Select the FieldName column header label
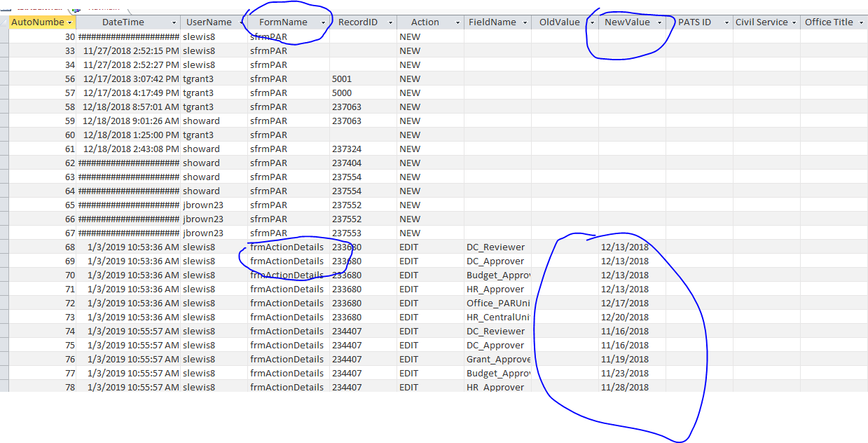This screenshot has height=443, width=868. pos(492,22)
